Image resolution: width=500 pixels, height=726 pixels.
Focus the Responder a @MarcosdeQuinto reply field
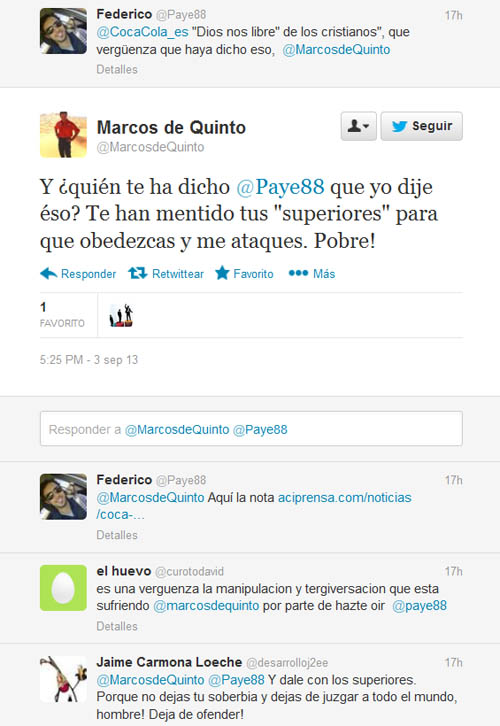pyautogui.click(x=251, y=429)
